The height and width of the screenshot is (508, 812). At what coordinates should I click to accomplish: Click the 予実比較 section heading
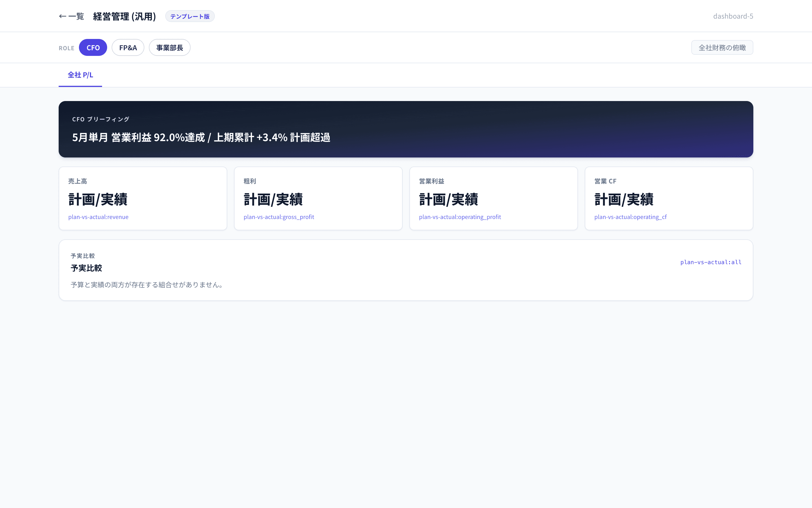[x=86, y=268]
